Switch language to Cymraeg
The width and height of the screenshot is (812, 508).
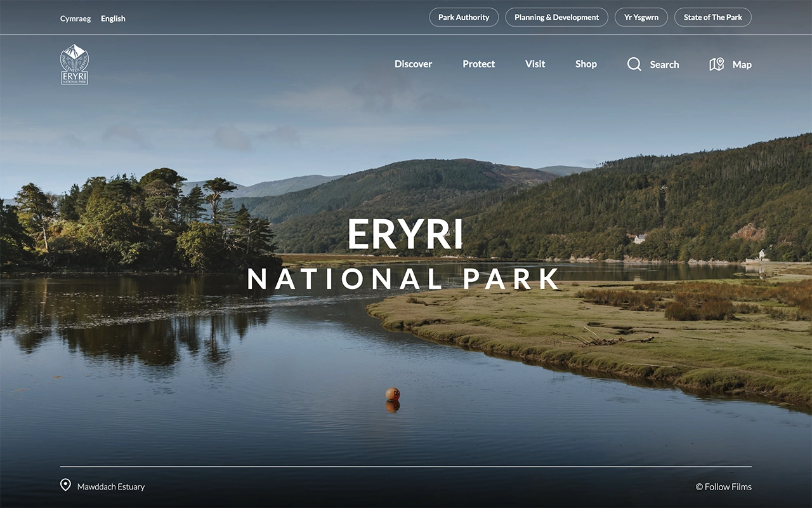pos(75,18)
